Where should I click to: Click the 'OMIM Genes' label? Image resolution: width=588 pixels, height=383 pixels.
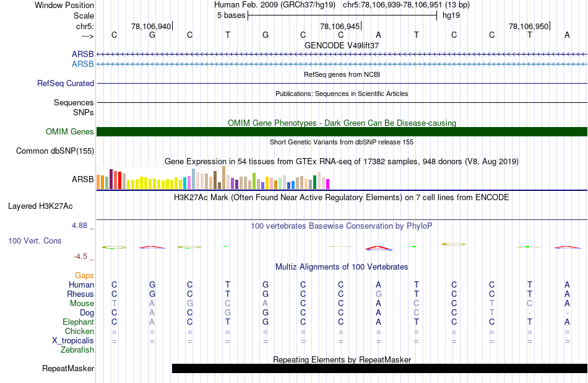tap(70, 132)
